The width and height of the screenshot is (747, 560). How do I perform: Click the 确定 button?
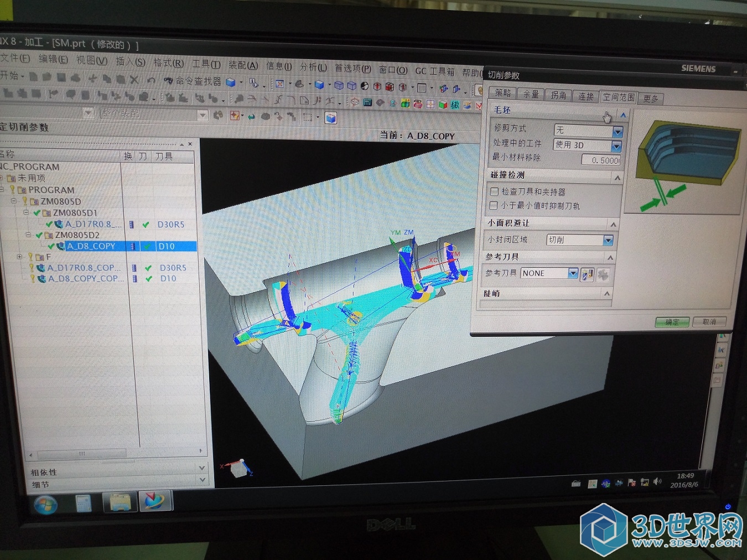click(672, 322)
